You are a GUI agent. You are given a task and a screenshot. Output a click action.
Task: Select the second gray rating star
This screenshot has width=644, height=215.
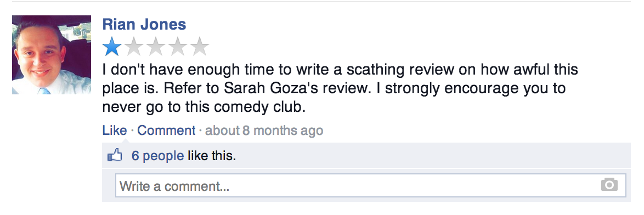[x=134, y=47]
